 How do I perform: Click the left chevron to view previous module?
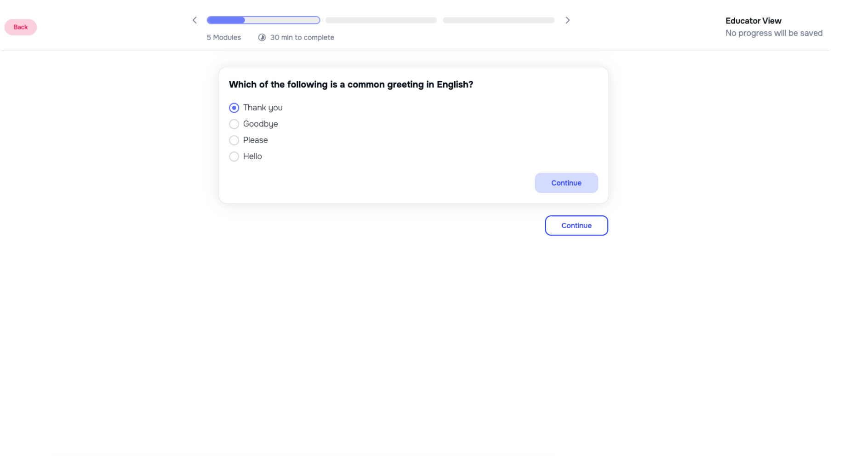(x=194, y=20)
